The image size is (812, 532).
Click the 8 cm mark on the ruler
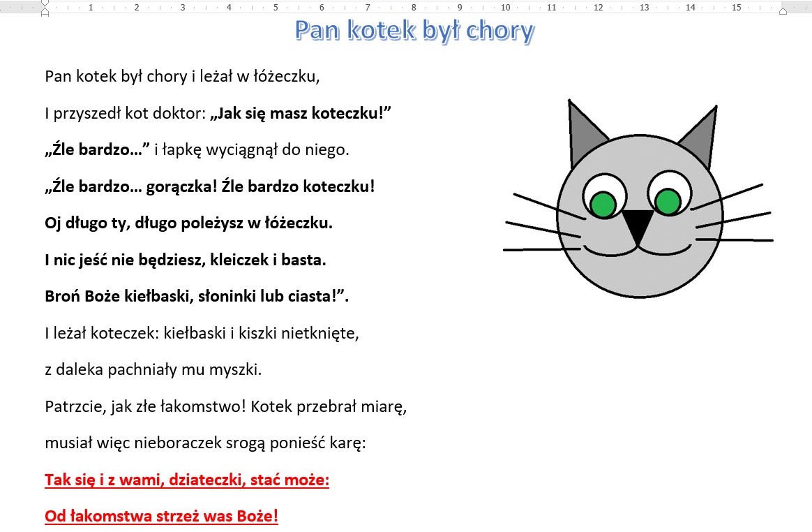pyautogui.click(x=414, y=8)
